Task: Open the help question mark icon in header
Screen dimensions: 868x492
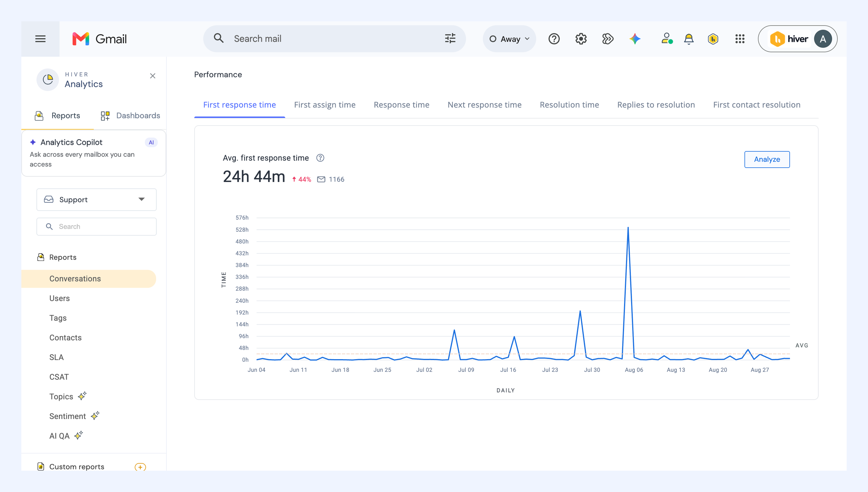Action: coord(554,39)
